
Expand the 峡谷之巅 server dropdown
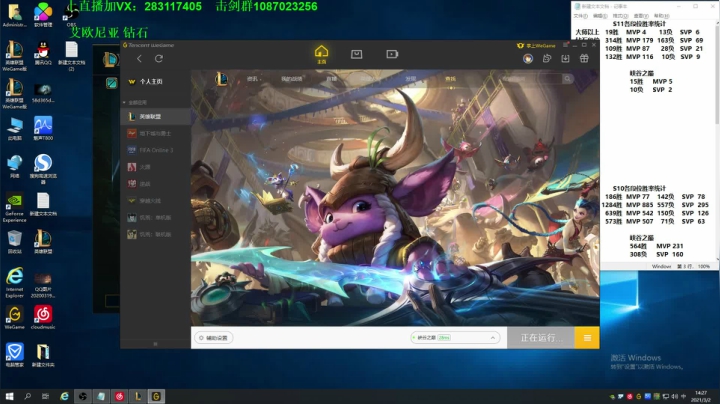coord(455,338)
